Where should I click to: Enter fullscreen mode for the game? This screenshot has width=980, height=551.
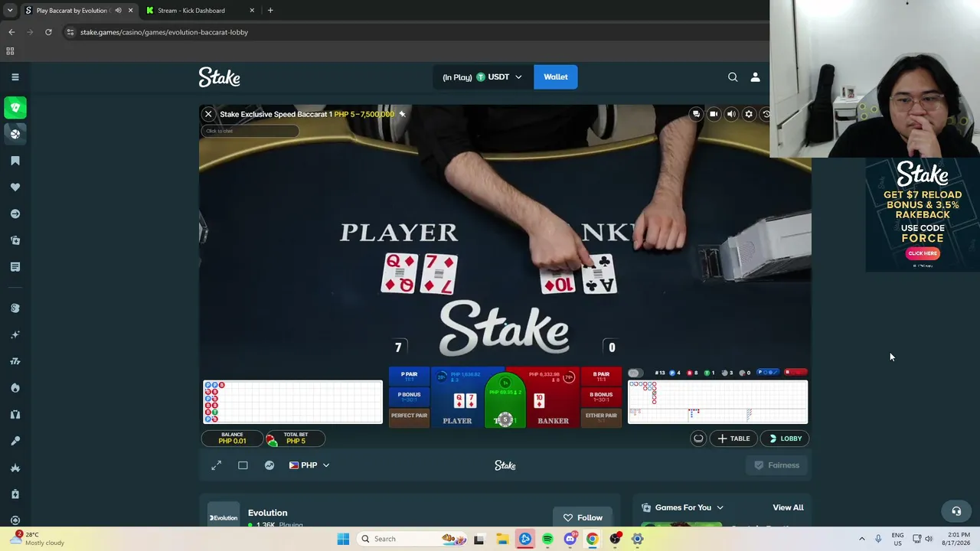click(x=217, y=465)
